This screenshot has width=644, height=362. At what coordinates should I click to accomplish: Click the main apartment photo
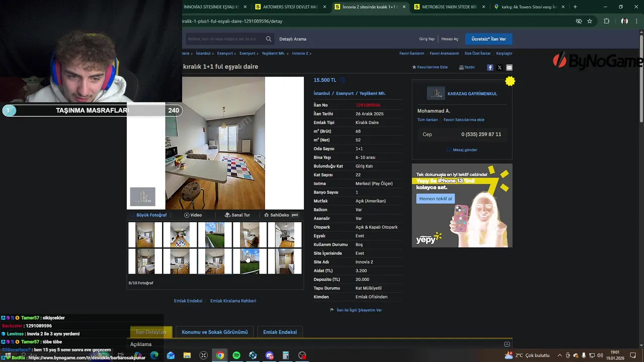point(215,143)
